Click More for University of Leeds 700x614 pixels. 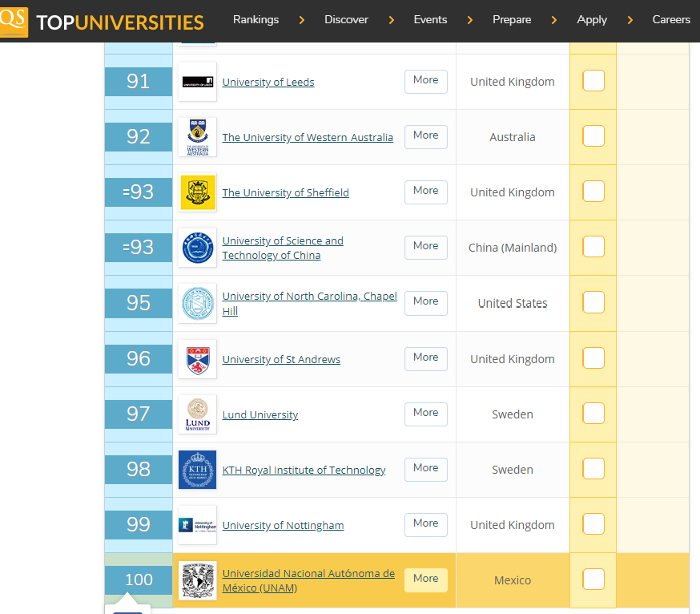[x=426, y=82]
